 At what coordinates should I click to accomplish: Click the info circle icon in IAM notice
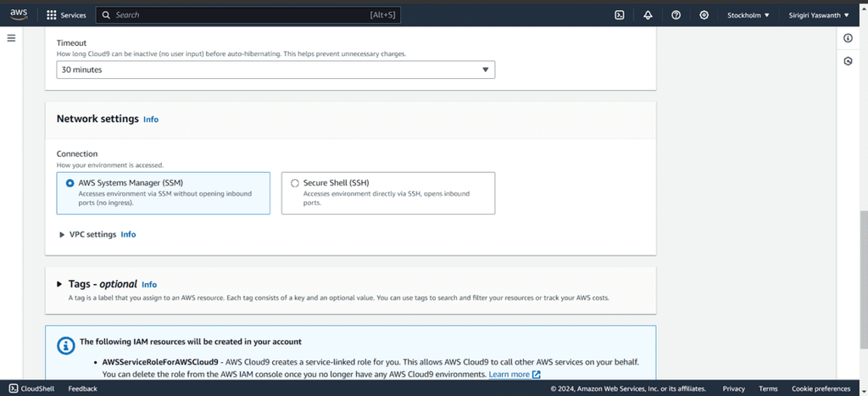tap(66, 346)
